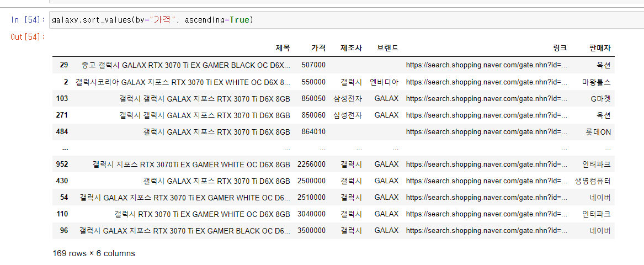
Task: Select row index 54
Action: pos(63,197)
